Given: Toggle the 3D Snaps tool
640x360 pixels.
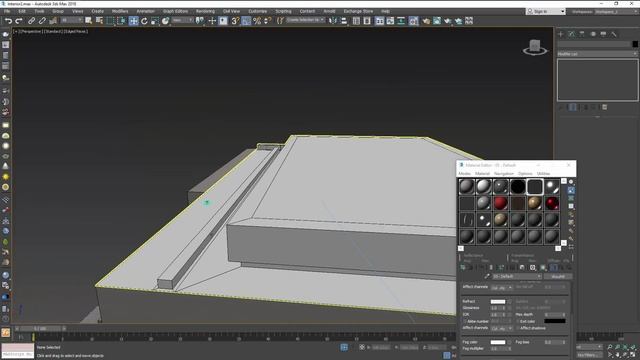Looking at the screenshot, I should point(235,21).
